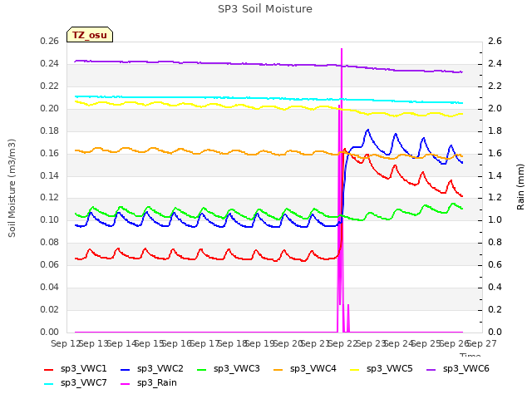This screenshot has height=399, width=532.
Task: Click the Sep 23 x-axis tick label
Action: (371, 343)
